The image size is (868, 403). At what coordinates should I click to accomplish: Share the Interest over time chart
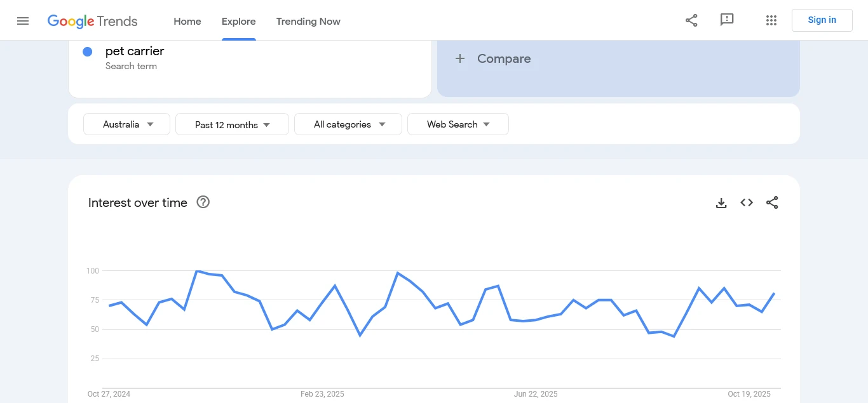pyautogui.click(x=772, y=203)
